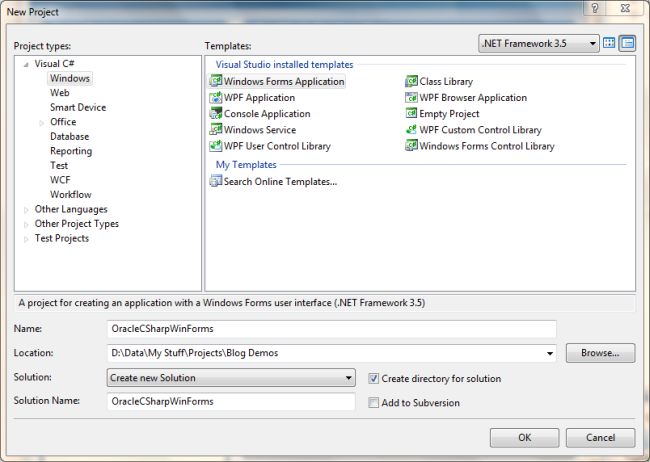Expand the Other Project Types node
Image resolution: width=650 pixels, height=462 pixels.
tap(26, 224)
